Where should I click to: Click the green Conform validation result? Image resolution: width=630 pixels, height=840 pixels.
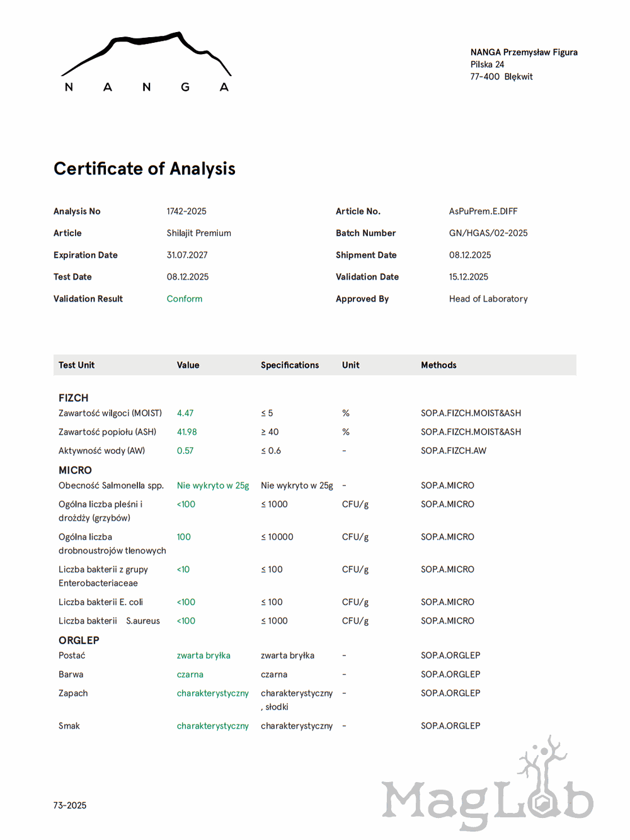click(x=185, y=299)
